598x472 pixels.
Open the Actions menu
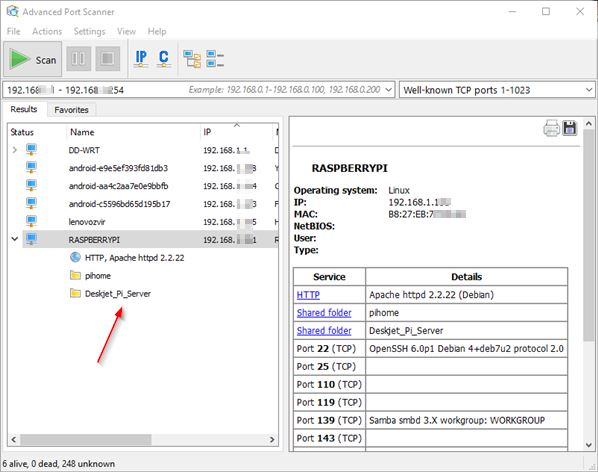point(47,31)
